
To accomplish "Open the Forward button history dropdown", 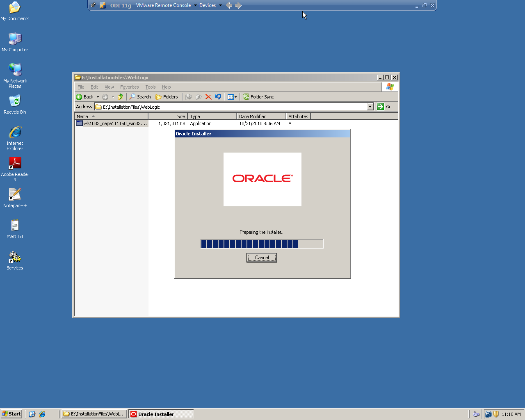I will tap(113, 97).
